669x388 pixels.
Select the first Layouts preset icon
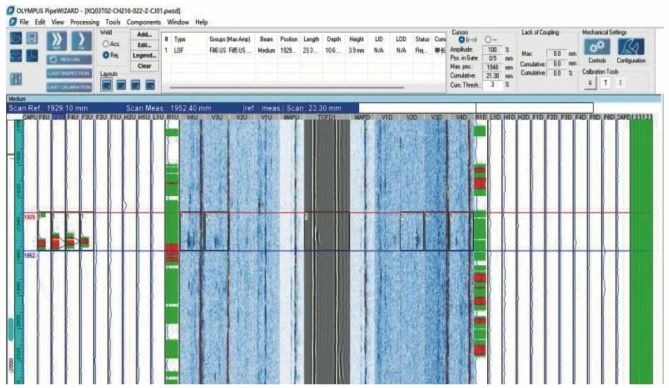pyautogui.click(x=106, y=85)
